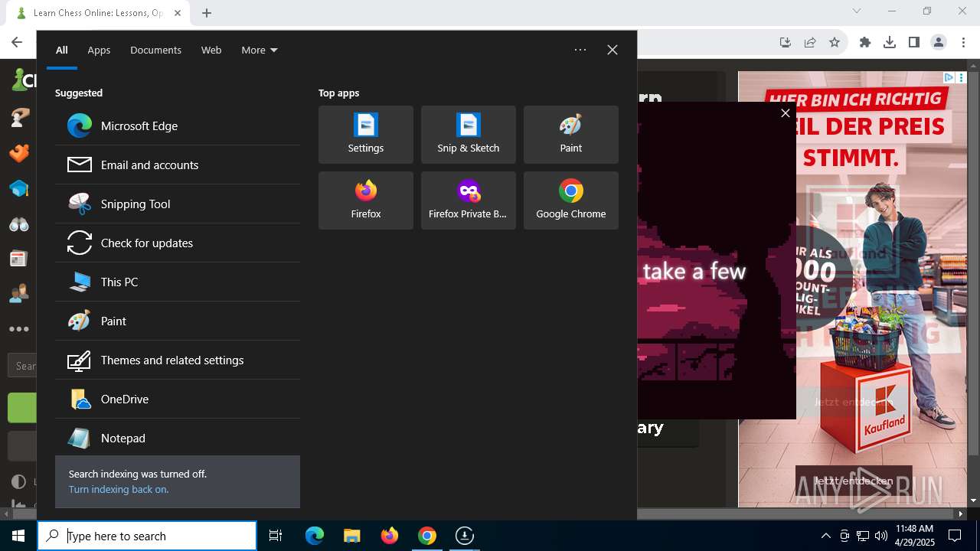Open Chrome profile avatar menu

(x=939, y=43)
